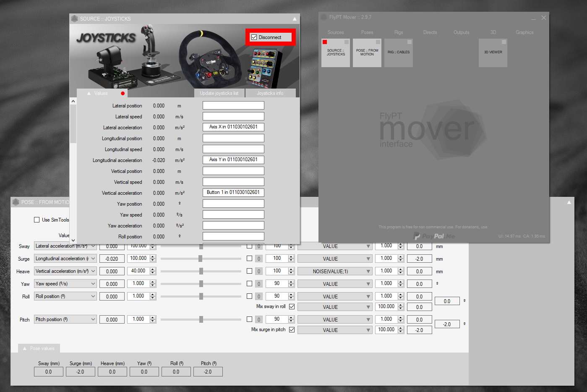
Task: Select the Button 1 in 011030102601 field
Action: tap(233, 192)
